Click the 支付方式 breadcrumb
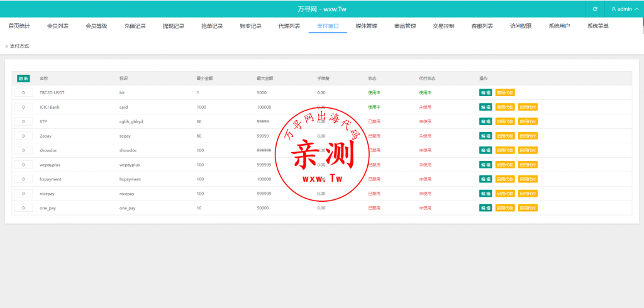This screenshot has height=308, width=644. coord(19,46)
